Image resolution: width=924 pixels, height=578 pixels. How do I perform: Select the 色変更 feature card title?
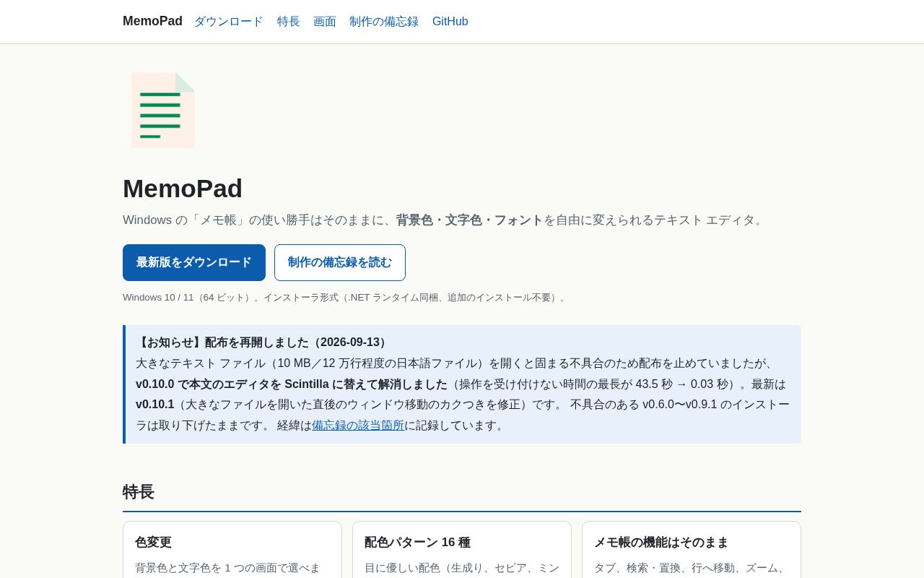pos(153,542)
